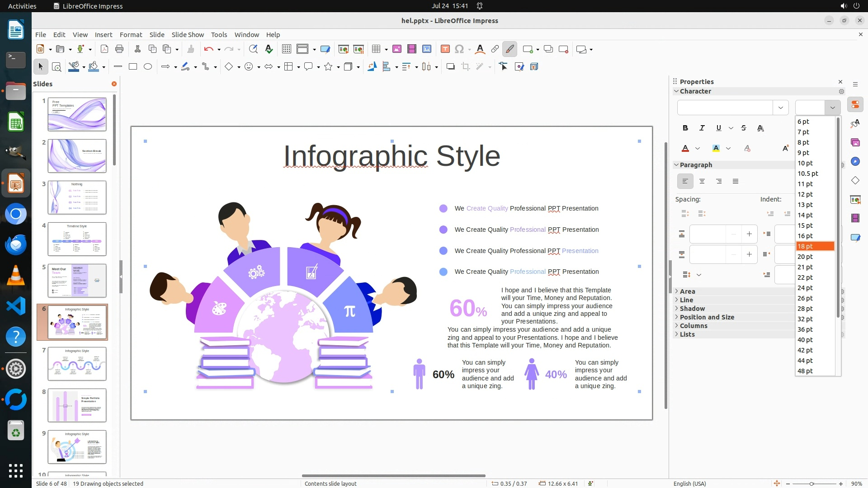The image size is (868, 488).
Task: Select the Rectangle shape tool
Action: point(133,67)
